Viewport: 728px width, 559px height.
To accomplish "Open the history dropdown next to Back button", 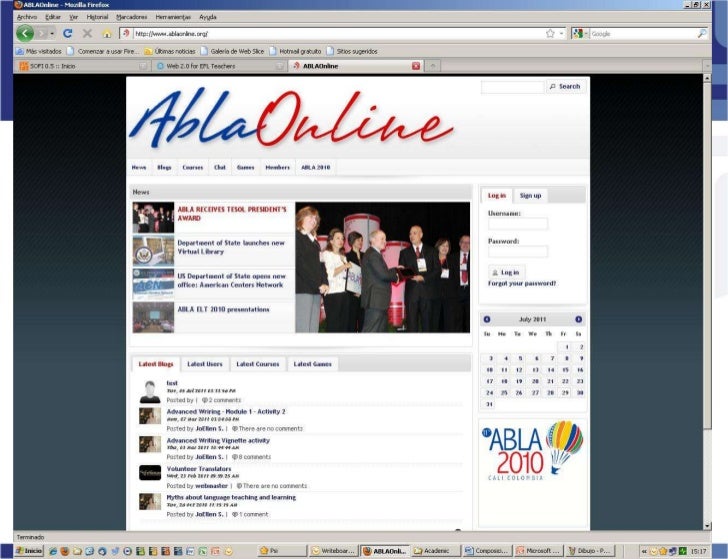I will tap(52, 33).
